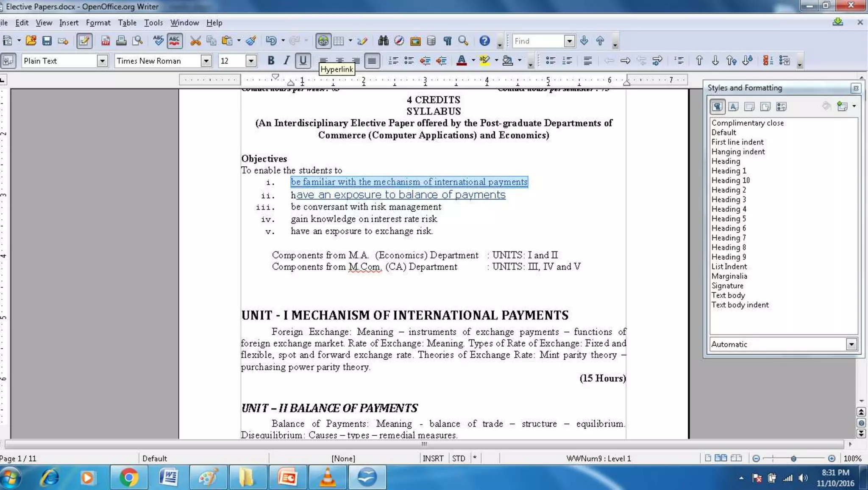Open Find & Replace binoculars icon

[x=383, y=41]
